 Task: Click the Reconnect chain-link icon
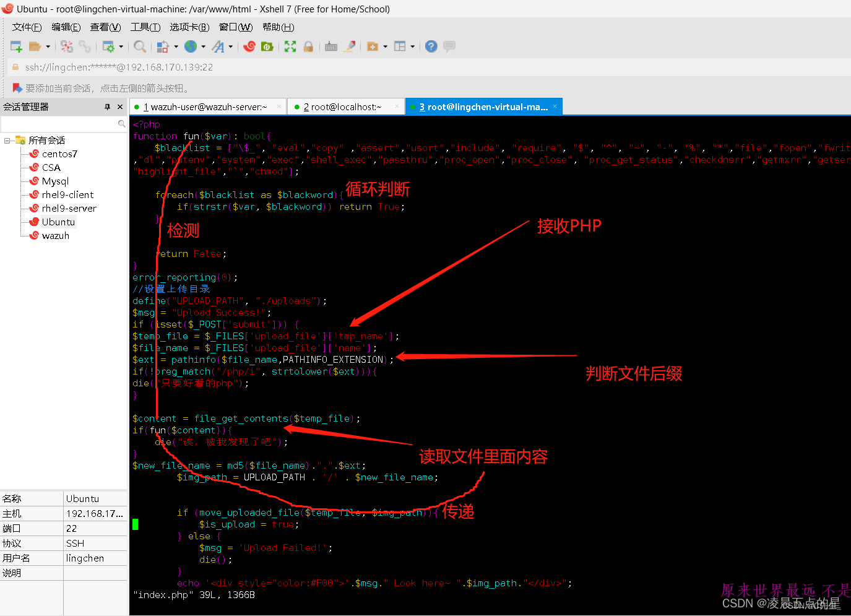(85, 46)
